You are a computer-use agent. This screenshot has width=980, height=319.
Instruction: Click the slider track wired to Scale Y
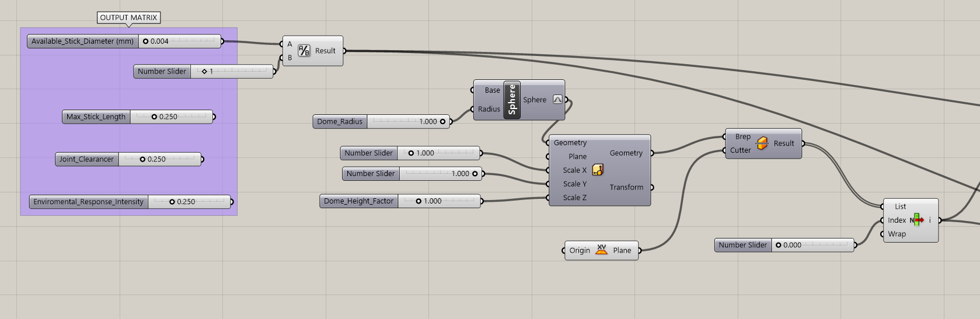[441, 174]
